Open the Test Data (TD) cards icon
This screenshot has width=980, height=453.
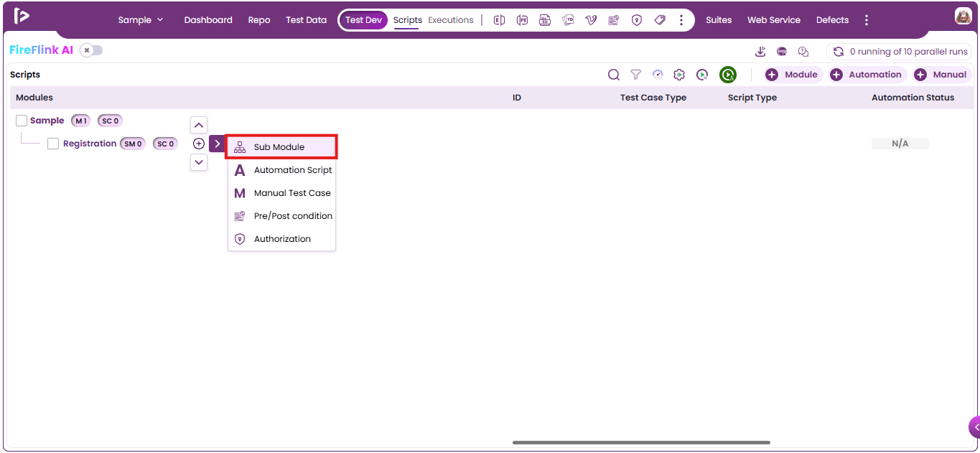click(568, 20)
